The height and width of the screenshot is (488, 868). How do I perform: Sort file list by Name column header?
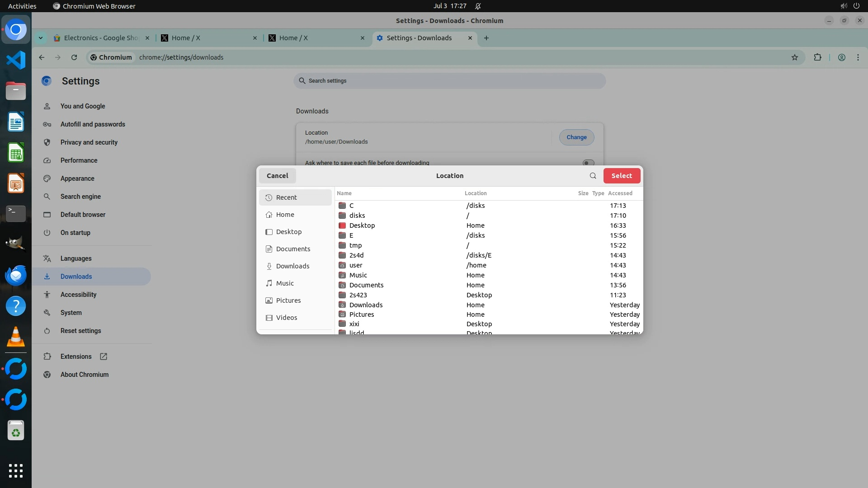[x=344, y=193]
